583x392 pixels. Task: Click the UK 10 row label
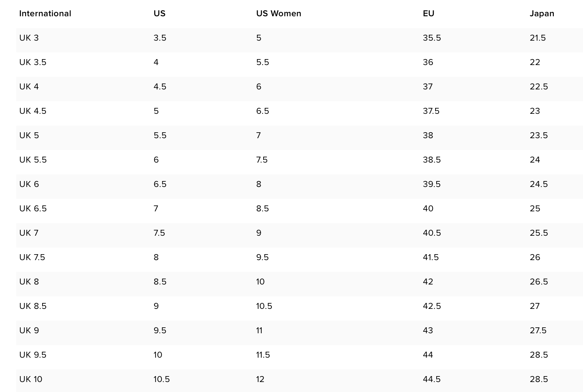[x=31, y=379]
